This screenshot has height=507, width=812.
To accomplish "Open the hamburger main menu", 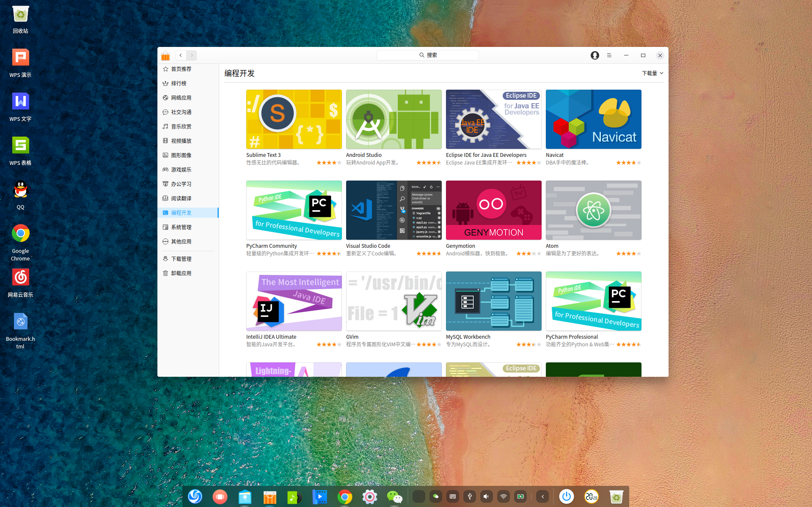I will tap(609, 55).
